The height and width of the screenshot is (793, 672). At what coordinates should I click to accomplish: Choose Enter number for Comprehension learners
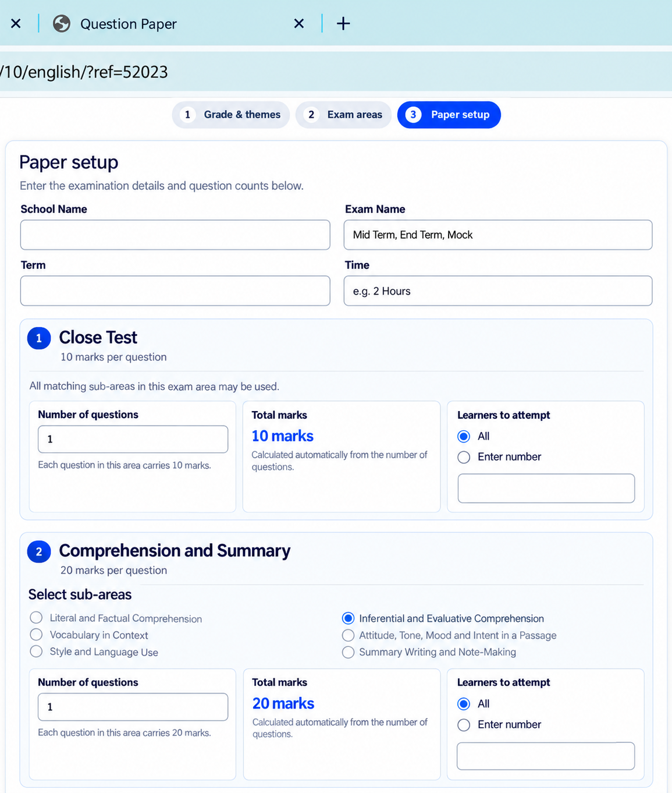(x=464, y=725)
